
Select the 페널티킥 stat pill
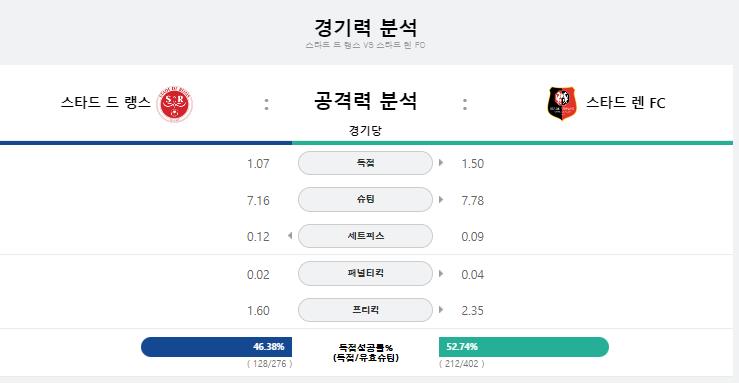pos(365,273)
